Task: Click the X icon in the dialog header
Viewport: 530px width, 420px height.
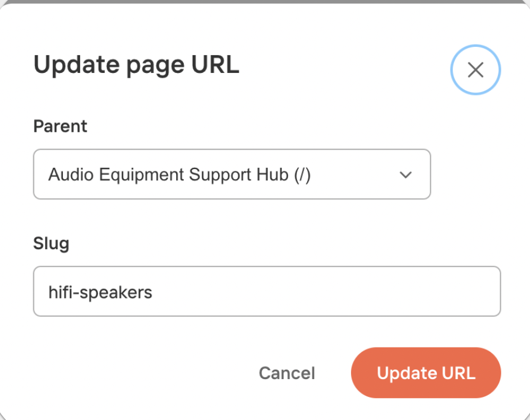Action: point(475,70)
